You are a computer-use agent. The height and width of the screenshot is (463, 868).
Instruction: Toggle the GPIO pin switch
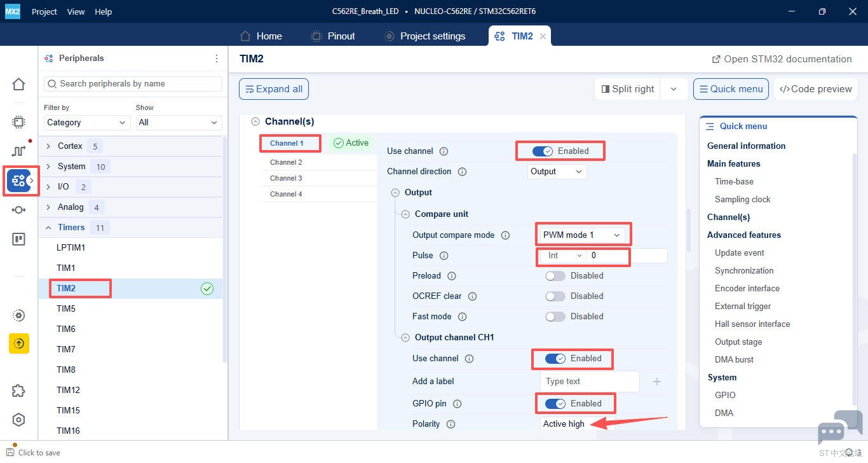[x=555, y=404]
